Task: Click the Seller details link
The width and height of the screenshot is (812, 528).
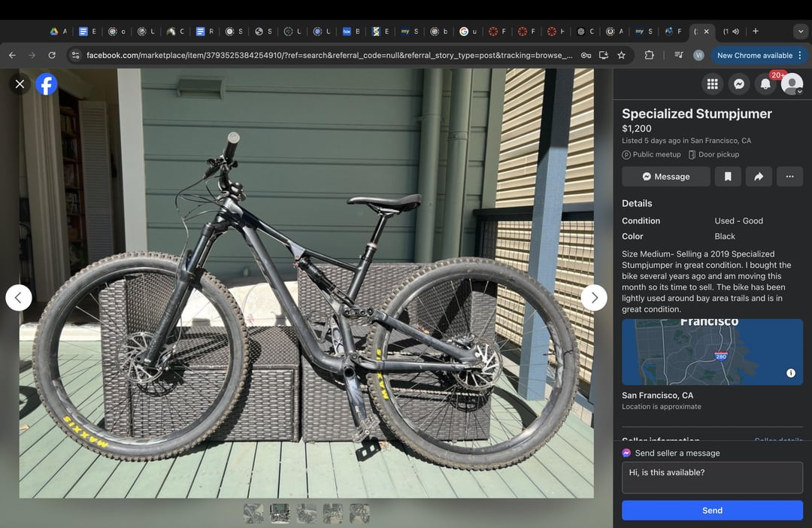Action: coord(779,441)
